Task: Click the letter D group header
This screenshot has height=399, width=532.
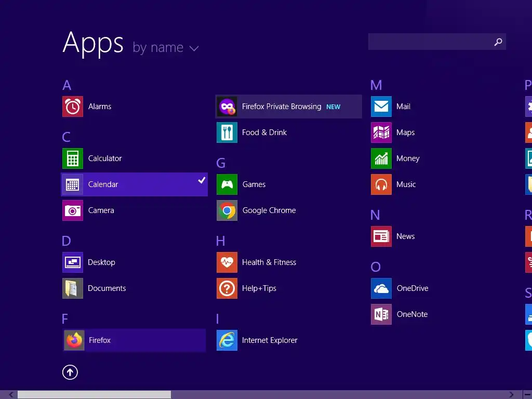Action: coord(66,241)
